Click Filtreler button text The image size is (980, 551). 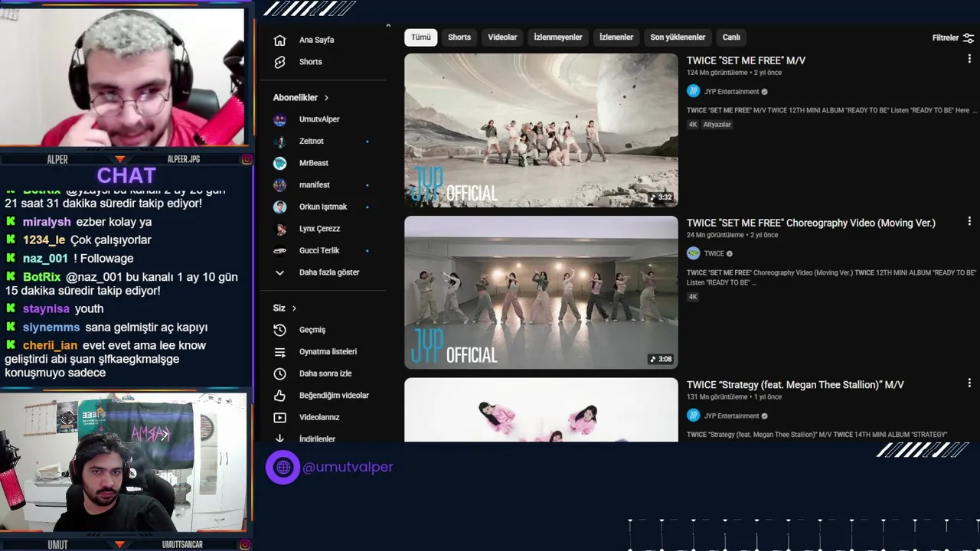click(x=946, y=37)
